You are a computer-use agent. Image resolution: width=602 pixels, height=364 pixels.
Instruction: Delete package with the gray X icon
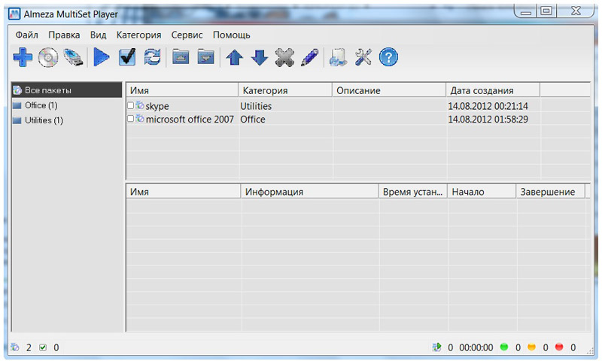[x=285, y=58]
